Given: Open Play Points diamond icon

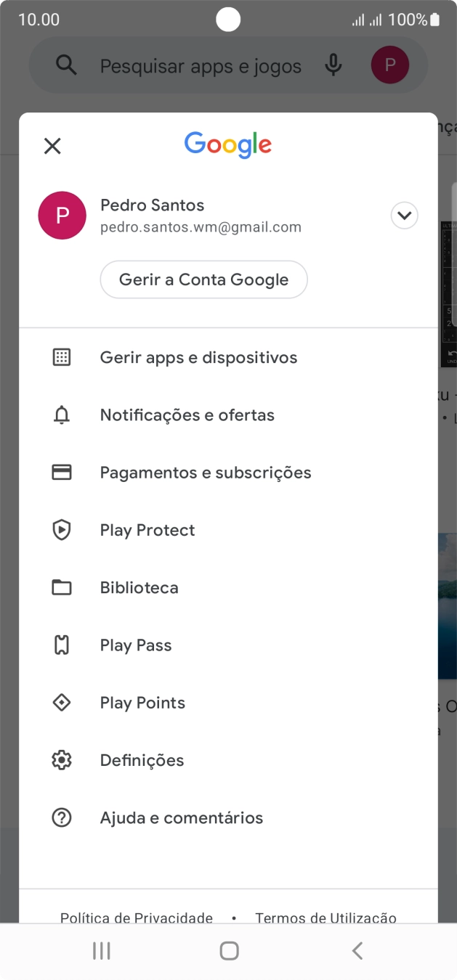Looking at the screenshot, I should tap(62, 702).
